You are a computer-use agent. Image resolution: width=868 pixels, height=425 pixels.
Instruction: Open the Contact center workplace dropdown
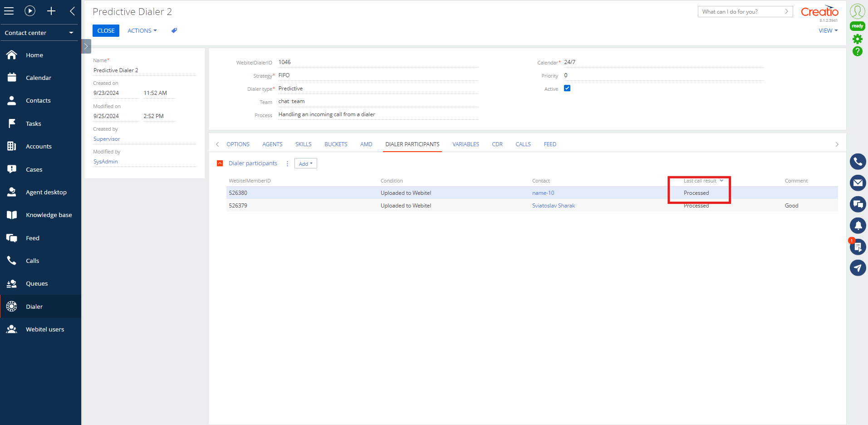pos(39,33)
